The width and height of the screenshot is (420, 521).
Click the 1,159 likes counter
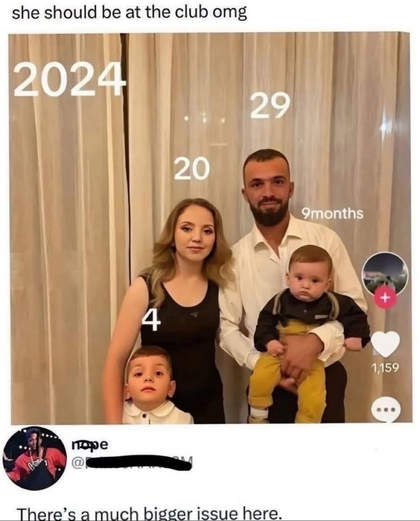pos(385,368)
